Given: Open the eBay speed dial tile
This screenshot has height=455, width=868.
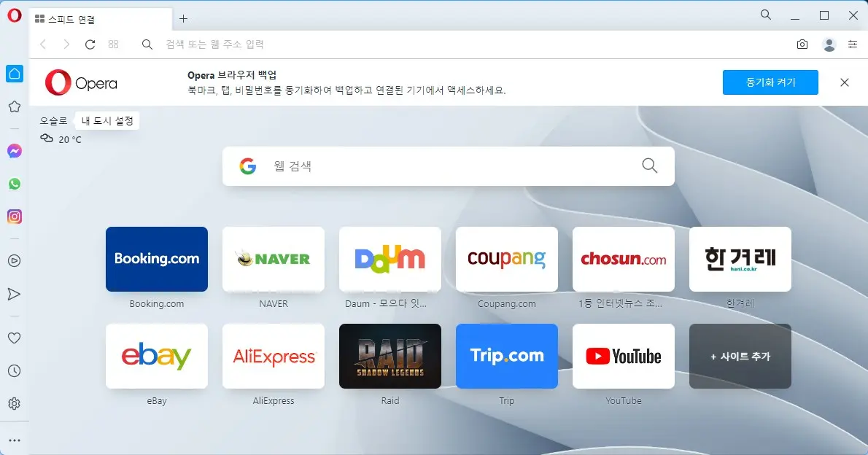Looking at the screenshot, I should click(x=157, y=356).
